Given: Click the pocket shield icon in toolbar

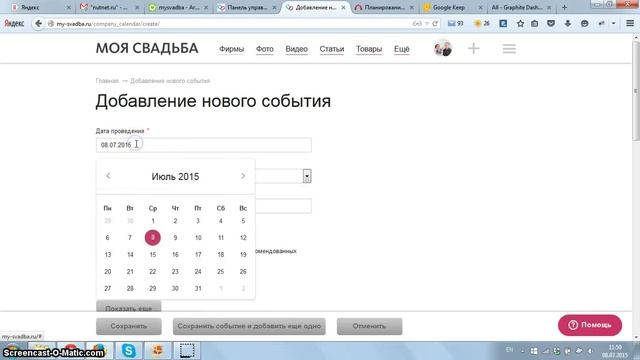Looking at the screenshot, I should (551, 24).
